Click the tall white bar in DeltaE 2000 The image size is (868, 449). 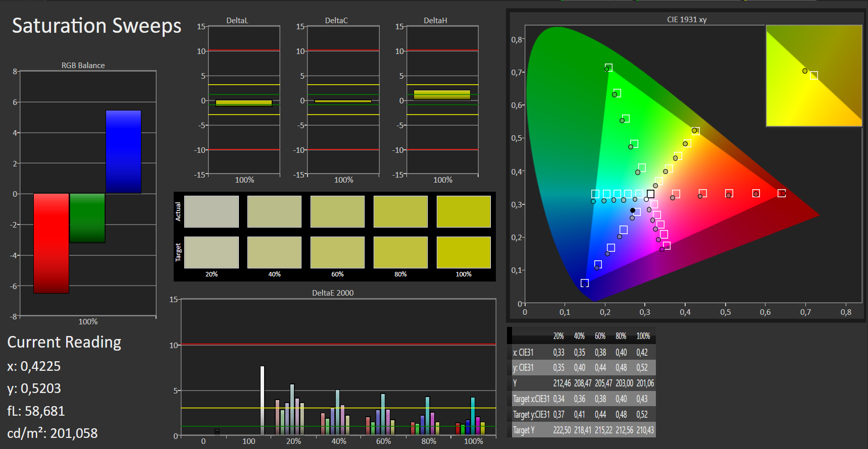pos(262,400)
